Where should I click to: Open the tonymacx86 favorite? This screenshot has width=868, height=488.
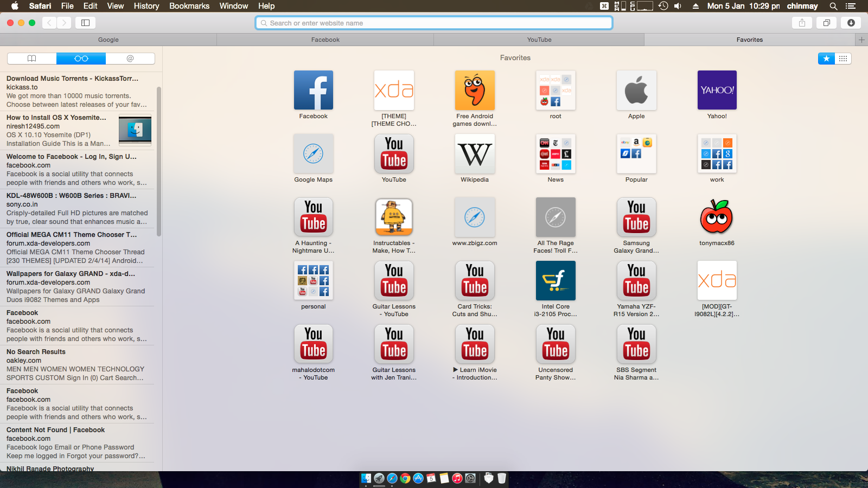(717, 217)
